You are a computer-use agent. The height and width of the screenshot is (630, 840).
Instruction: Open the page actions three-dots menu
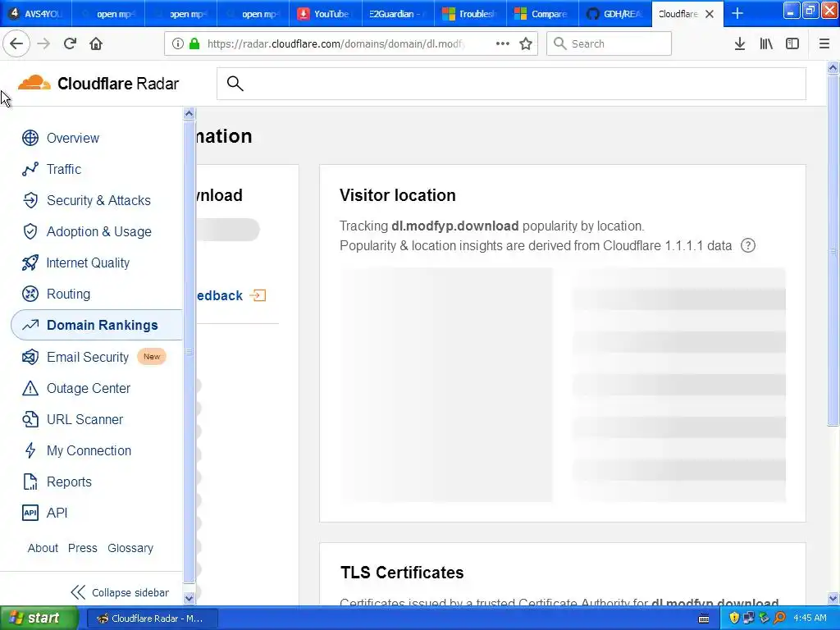pyautogui.click(x=503, y=43)
